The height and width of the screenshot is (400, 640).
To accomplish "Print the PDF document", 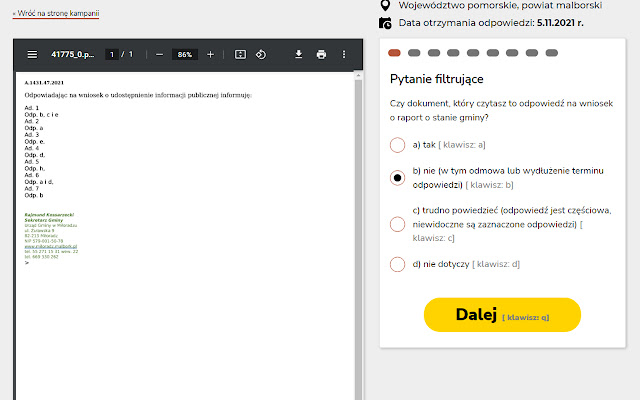I will tap(321, 54).
